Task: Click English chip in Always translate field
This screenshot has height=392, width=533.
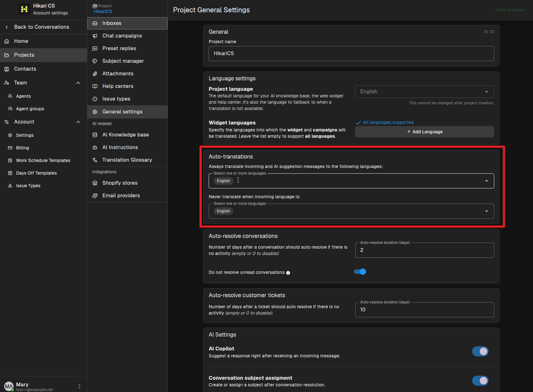Action: (x=223, y=181)
